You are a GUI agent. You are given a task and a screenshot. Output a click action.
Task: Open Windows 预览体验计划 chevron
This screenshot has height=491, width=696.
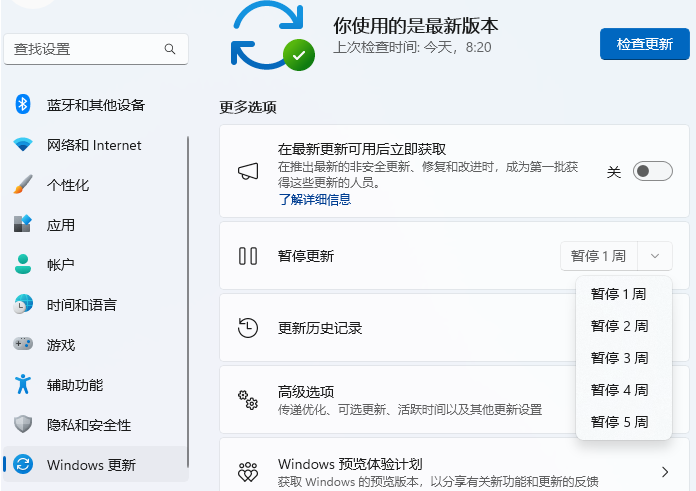[x=664, y=472]
